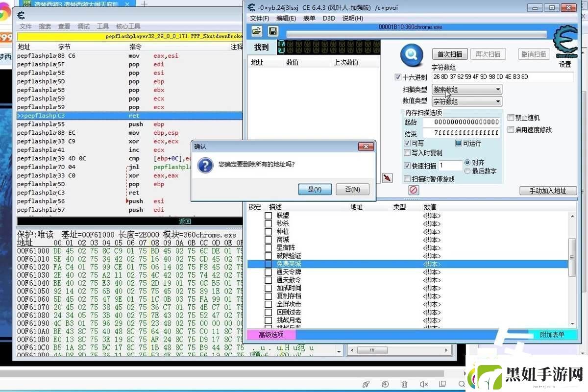Click the rocket icon in the bottom bar
The image size is (588, 392).
pyautogui.click(x=366, y=384)
